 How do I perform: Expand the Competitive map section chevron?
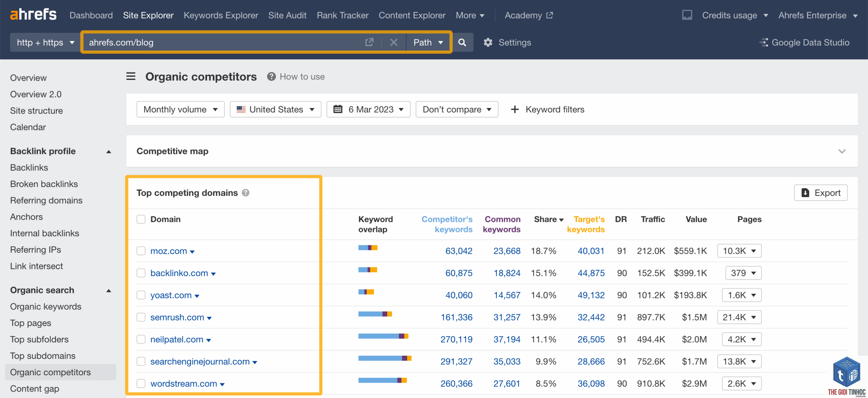point(842,151)
